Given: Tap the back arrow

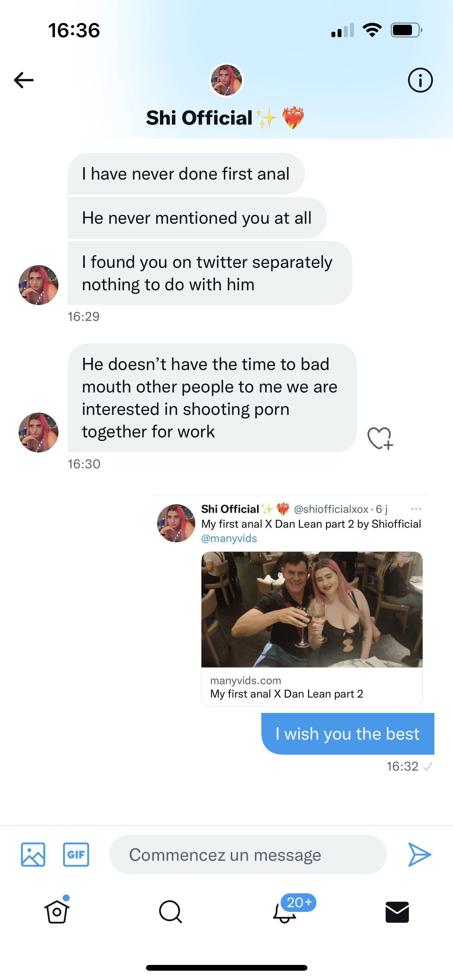Looking at the screenshot, I should [24, 80].
